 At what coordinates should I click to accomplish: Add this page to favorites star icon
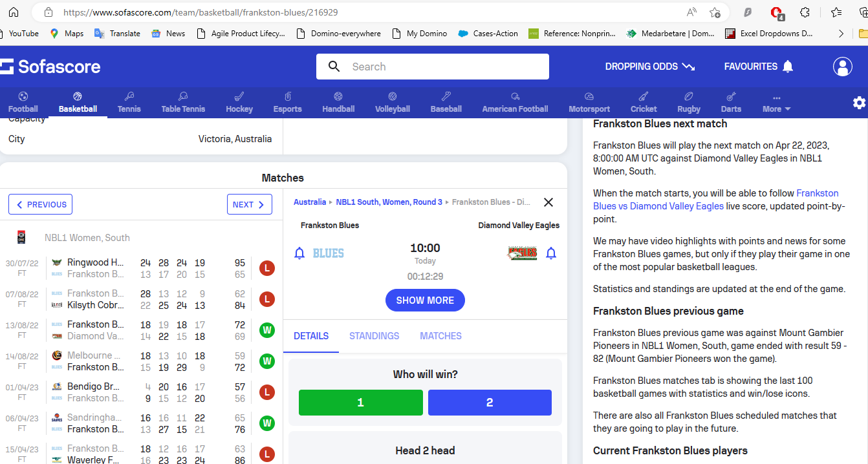(715, 12)
